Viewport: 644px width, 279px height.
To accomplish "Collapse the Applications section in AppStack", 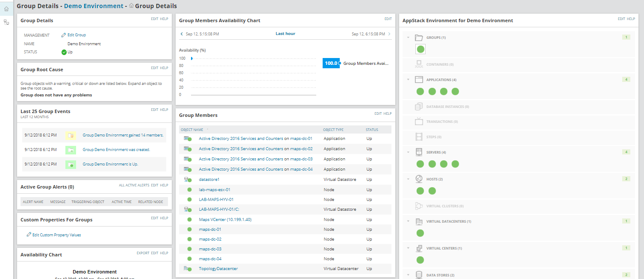I will (x=408, y=80).
